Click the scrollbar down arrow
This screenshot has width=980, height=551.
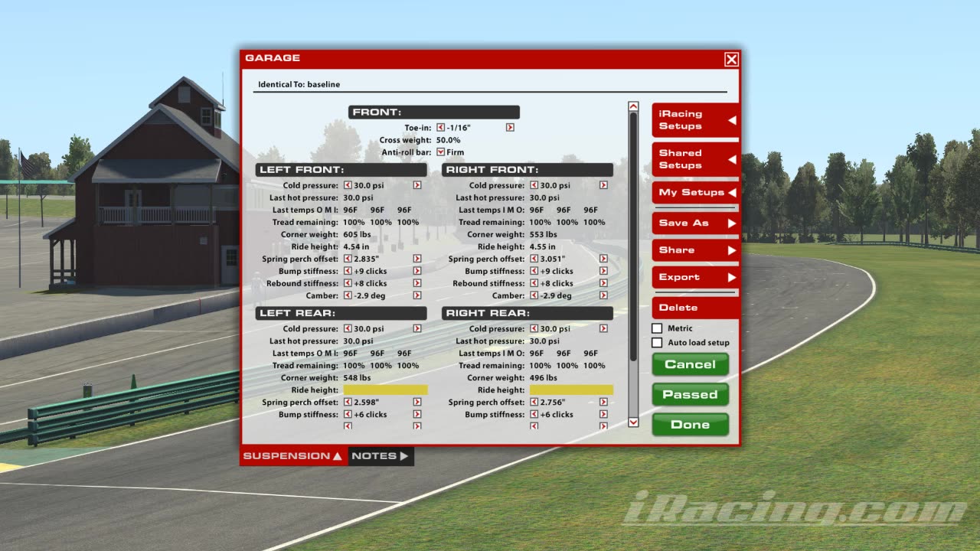tap(633, 422)
